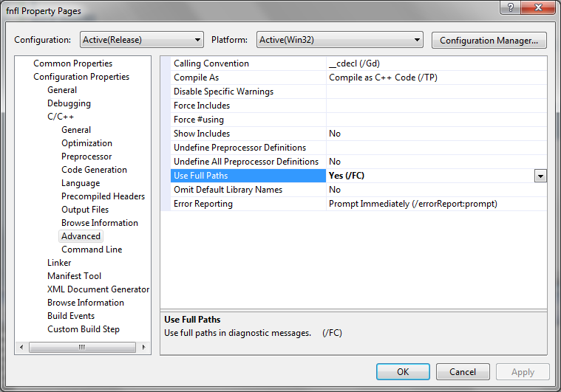Click the Undefine Preprocessor Definitions value field
This screenshot has width=561, height=392.
click(x=437, y=148)
